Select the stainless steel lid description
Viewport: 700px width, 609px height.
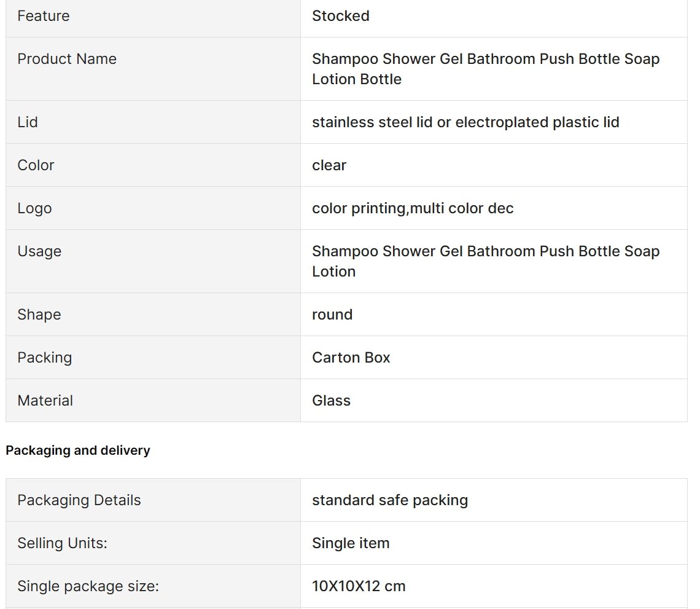465,122
